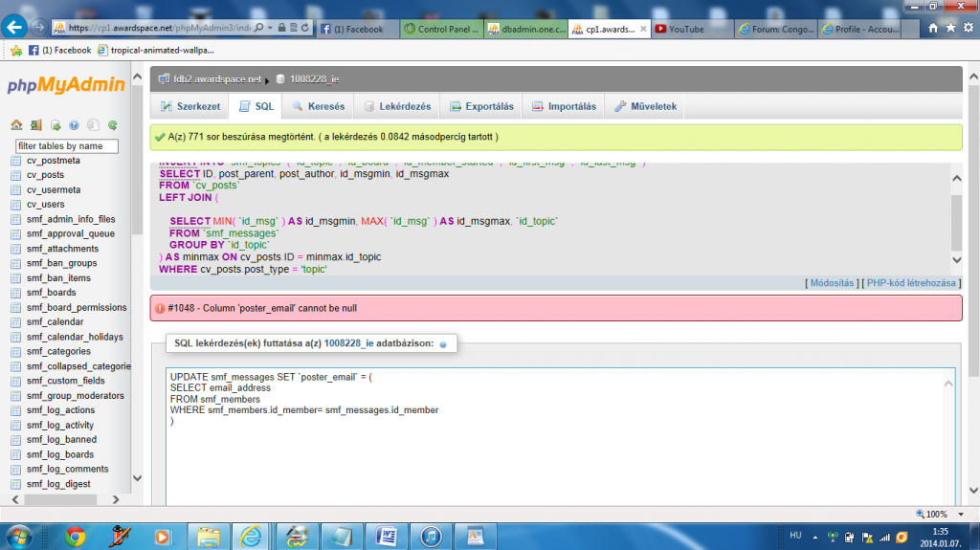Switch to YouTube browser tab
The height and width of the screenshot is (550, 980).
coord(691,29)
